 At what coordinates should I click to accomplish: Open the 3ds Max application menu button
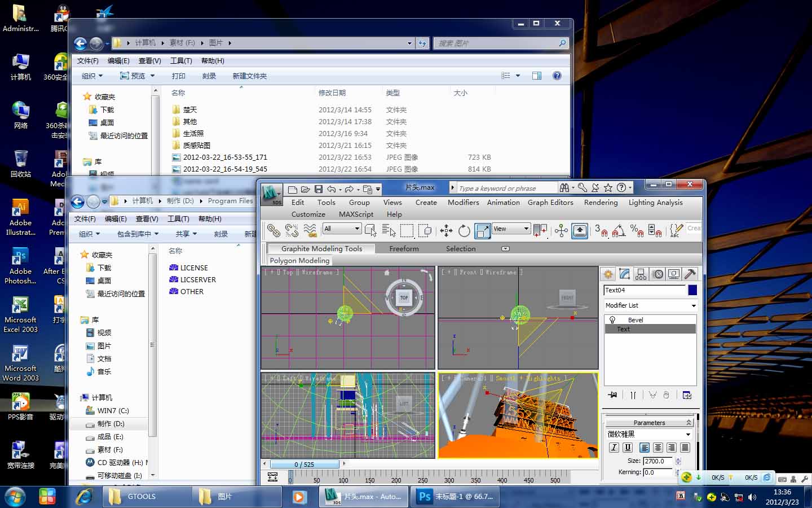pyautogui.click(x=271, y=194)
